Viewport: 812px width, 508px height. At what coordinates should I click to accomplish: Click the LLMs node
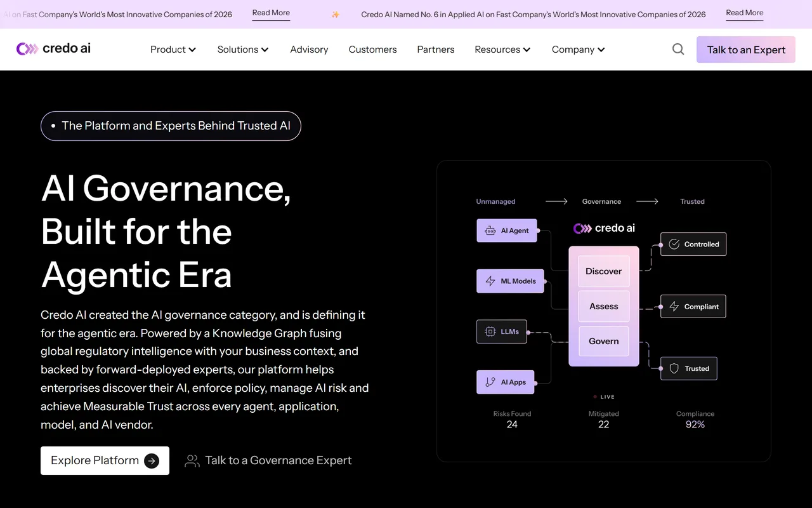(x=502, y=331)
